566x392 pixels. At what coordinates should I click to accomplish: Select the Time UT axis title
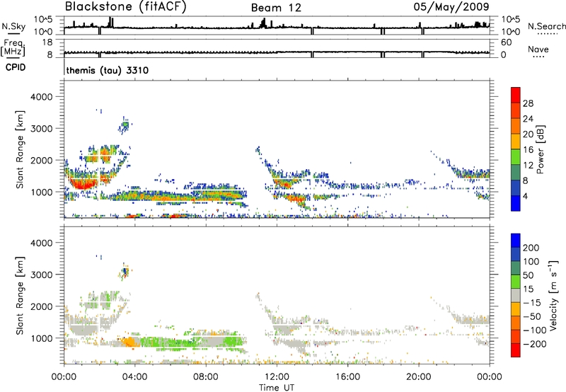click(x=277, y=387)
